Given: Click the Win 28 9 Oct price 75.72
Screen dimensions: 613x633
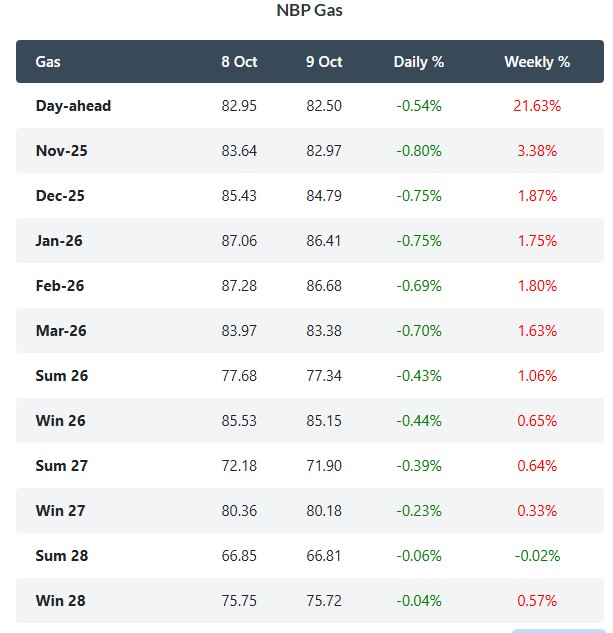Looking at the screenshot, I should pos(324,600).
